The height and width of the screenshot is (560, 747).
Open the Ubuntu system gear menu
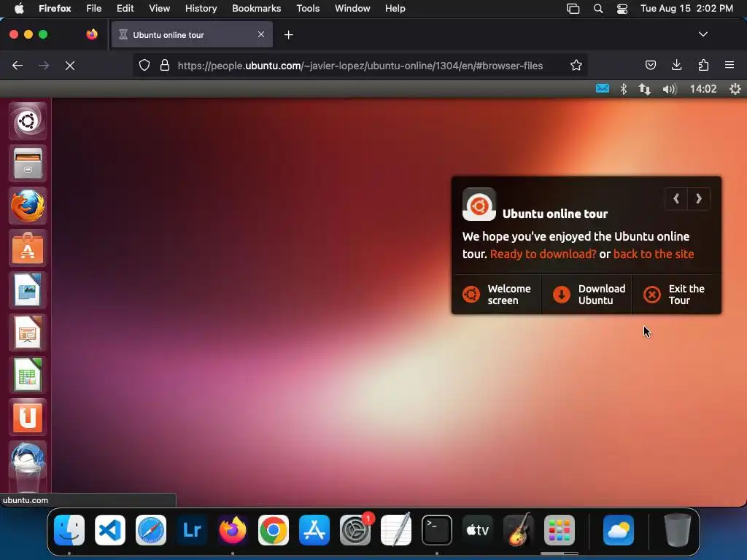point(735,89)
